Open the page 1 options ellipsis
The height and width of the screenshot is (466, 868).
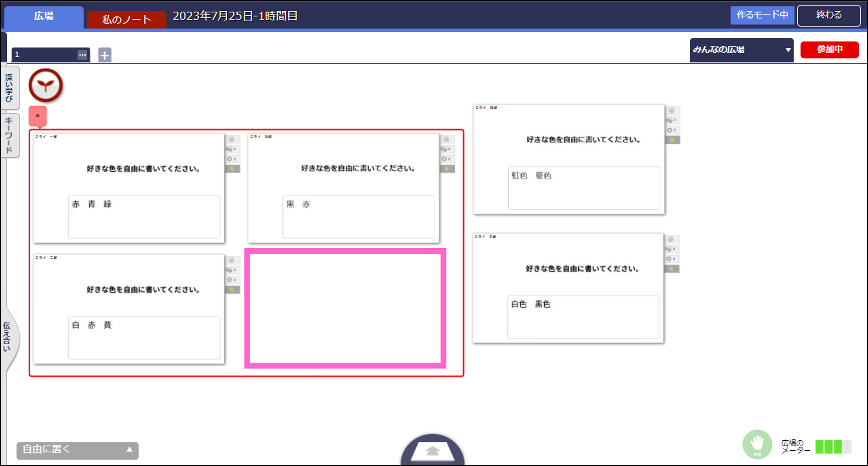tap(82, 55)
